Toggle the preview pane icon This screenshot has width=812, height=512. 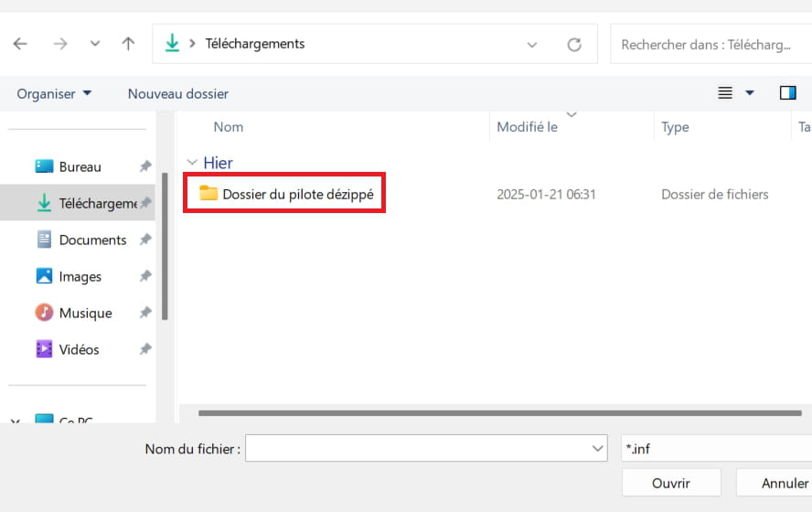point(787,93)
